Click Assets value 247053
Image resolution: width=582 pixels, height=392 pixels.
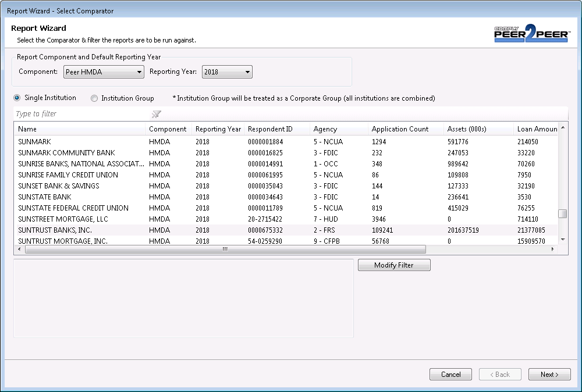457,153
